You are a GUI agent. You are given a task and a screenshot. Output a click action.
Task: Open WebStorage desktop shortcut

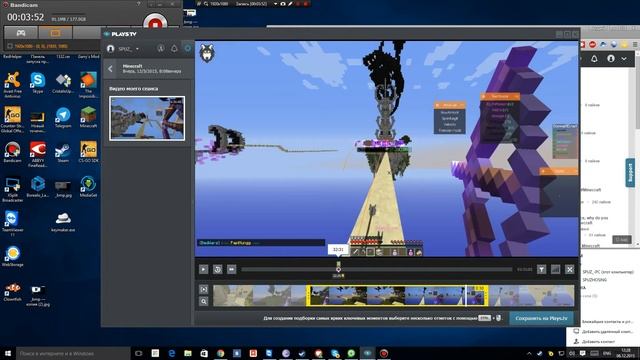coord(12,256)
